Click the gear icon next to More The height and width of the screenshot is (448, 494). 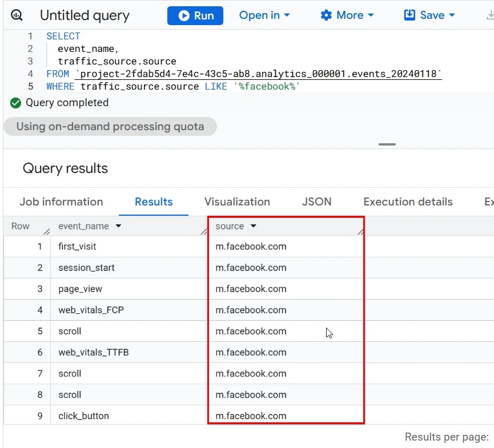(326, 15)
